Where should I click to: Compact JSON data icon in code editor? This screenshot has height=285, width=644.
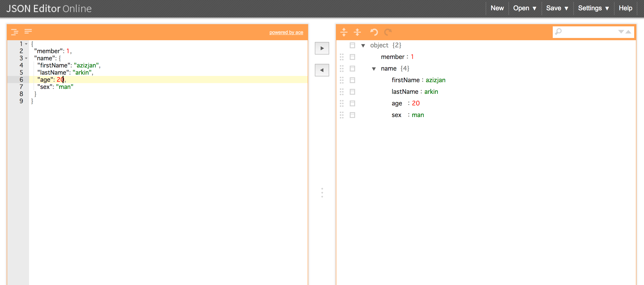point(28,31)
